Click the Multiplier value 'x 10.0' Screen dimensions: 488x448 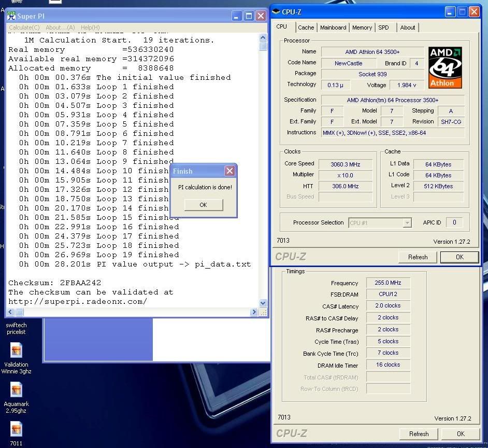[345, 175]
